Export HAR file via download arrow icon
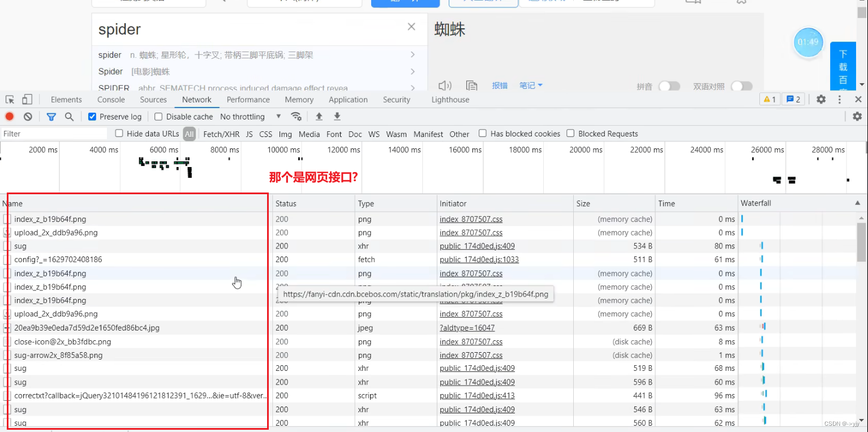The width and height of the screenshot is (868, 432). click(337, 117)
